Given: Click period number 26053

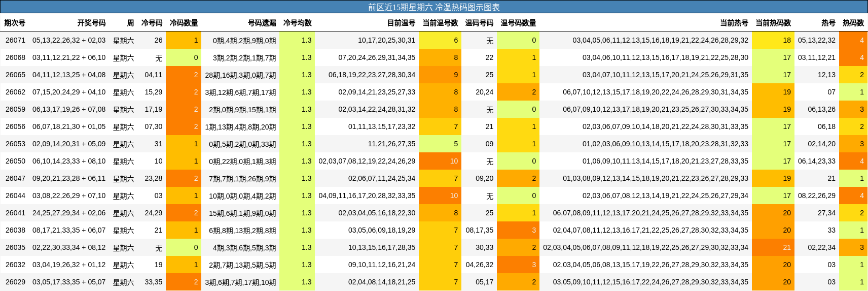Looking at the screenshot, I should (16, 144).
